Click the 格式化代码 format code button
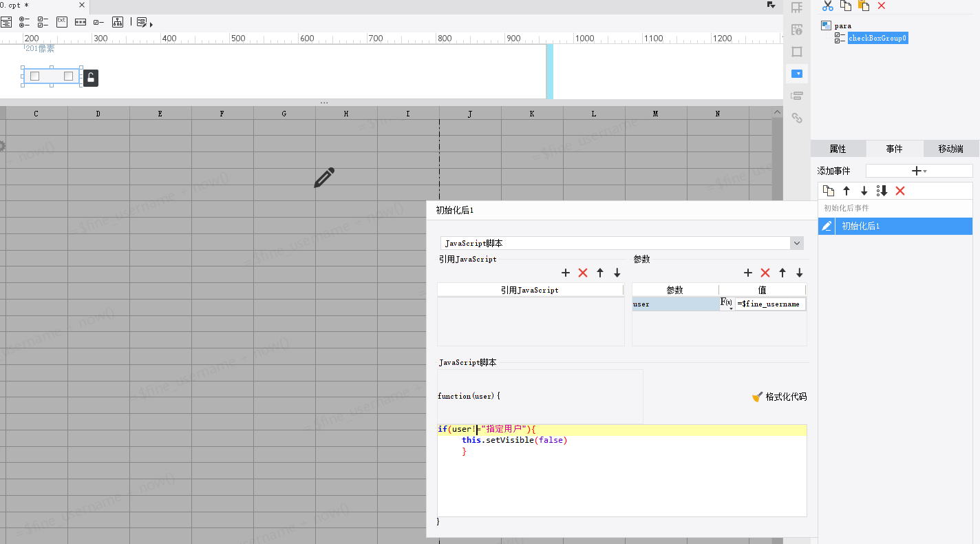The height and width of the screenshot is (544, 980). click(779, 397)
